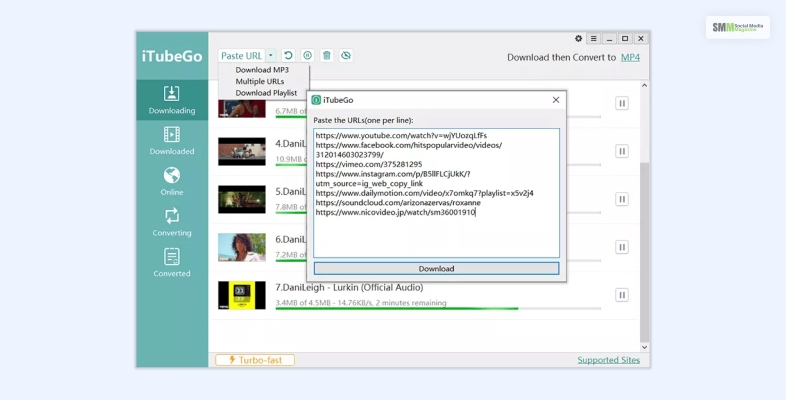This screenshot has width=786, height=400.
Task: Click the vertical scrollbar thumb
Action: (x=645, y=252)
